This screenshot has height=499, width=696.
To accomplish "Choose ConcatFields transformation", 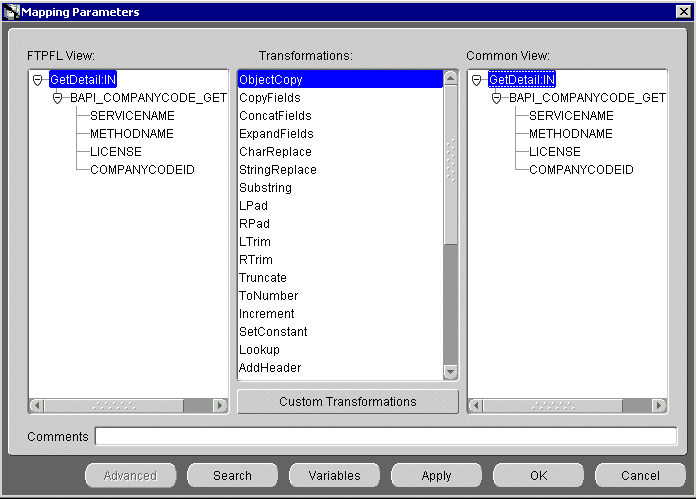I will 340,116.
